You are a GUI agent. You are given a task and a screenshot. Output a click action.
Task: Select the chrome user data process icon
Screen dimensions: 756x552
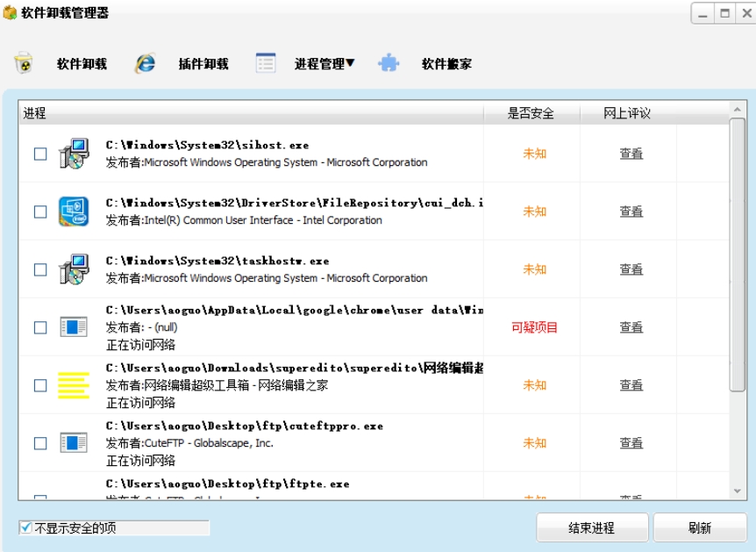(74, 327)
